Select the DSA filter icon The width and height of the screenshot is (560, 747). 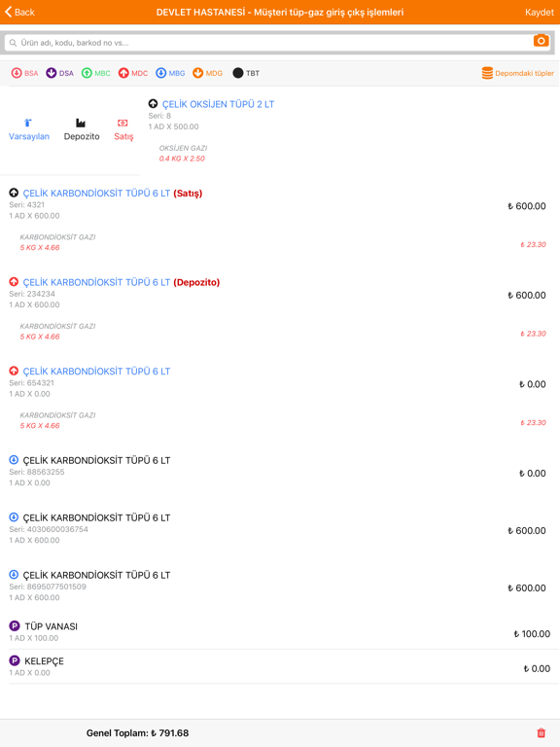51,73
